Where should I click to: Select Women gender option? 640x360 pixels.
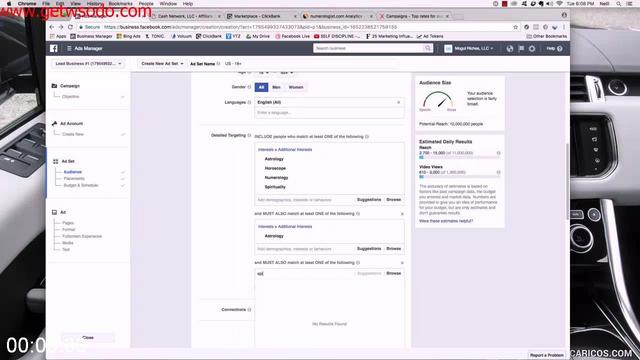pyautogui.click(x=296, y=87)
